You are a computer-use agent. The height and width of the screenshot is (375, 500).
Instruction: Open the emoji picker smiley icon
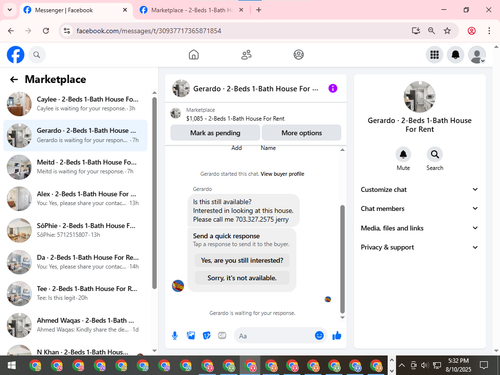[319, 335]
